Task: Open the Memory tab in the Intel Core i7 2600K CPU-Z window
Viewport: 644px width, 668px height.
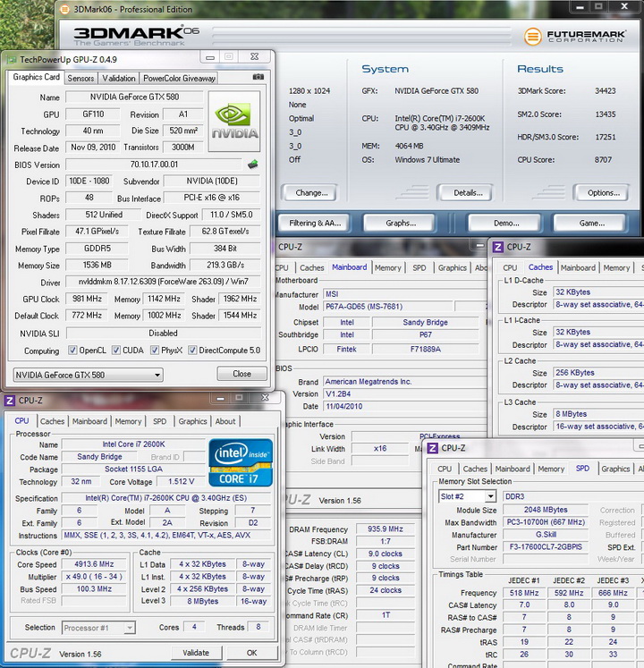Action: (x=128, y=421)
